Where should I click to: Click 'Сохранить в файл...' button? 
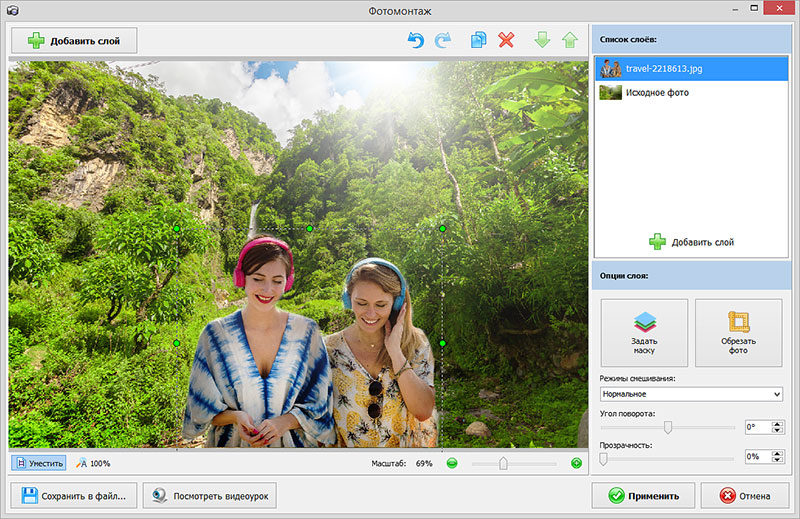click(x=74, y=496)
